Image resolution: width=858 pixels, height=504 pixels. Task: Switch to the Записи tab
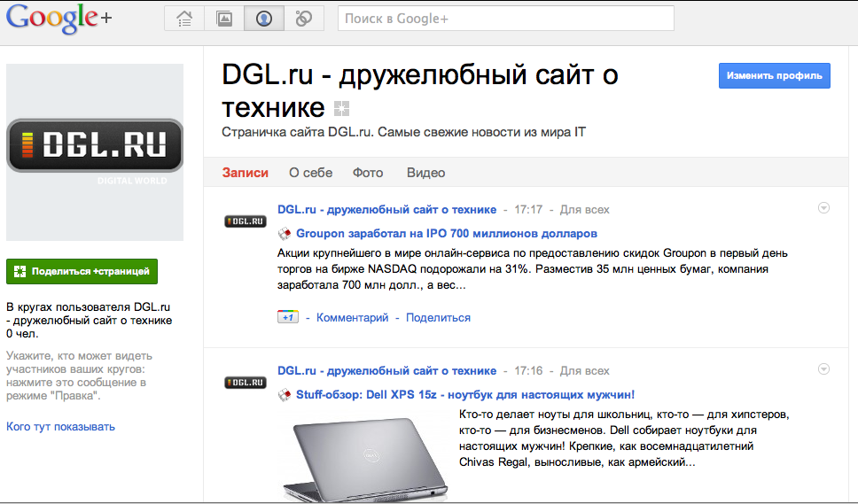coord(246,173)
